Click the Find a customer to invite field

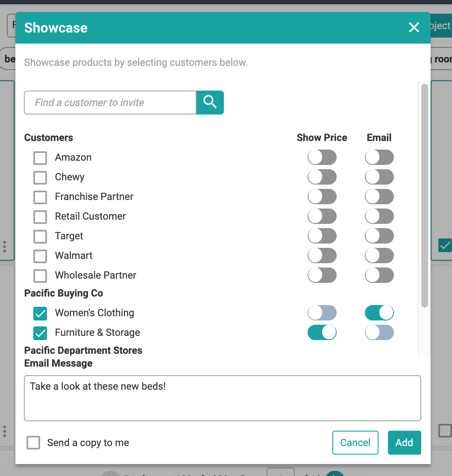pos(110,103)
